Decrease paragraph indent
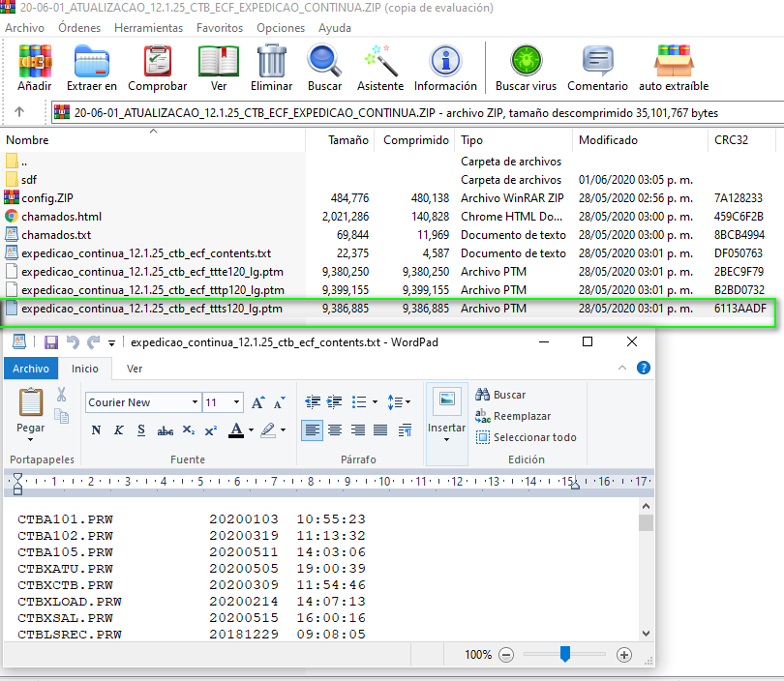This screenshot has height=681, width=784. (313, 401)
